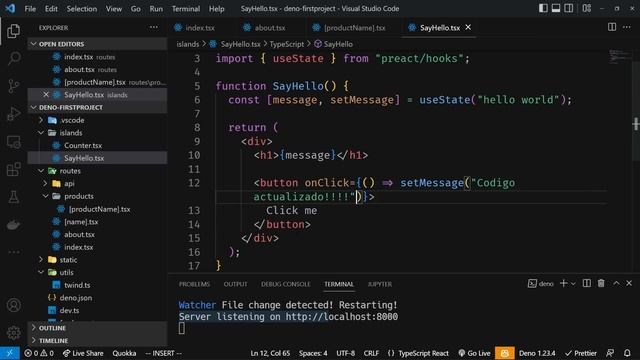Click Live Share in status bar
This screenshot has height=360, width=640.
[83, 353]
